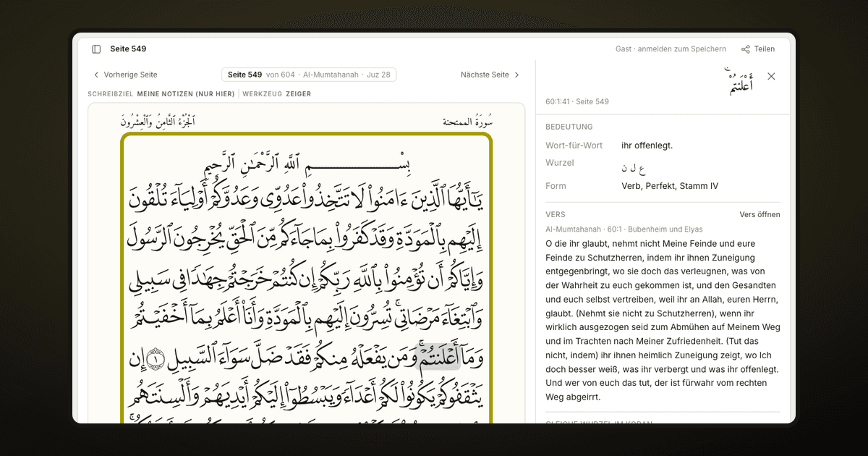Viewport: 868px width, 456px height.
Task: Go to Nächste Seite
Action: click(x=490, y=75)
